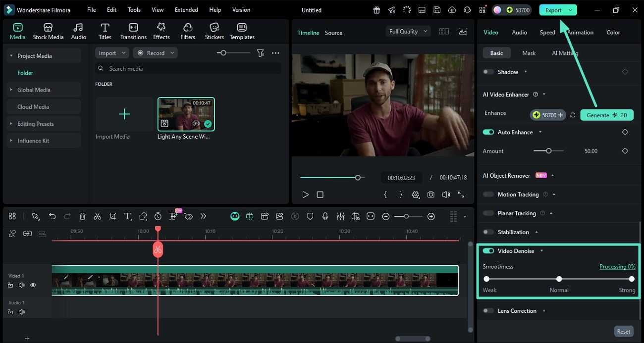
Task: Take a snapshot using the camera icon
Action: (x=430, y=195)
